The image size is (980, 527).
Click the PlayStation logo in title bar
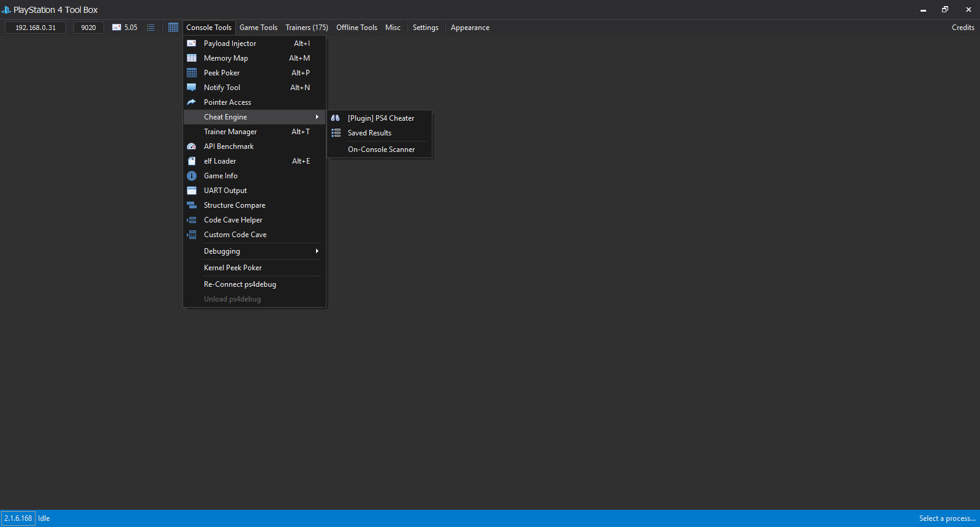tap(6, 10)
